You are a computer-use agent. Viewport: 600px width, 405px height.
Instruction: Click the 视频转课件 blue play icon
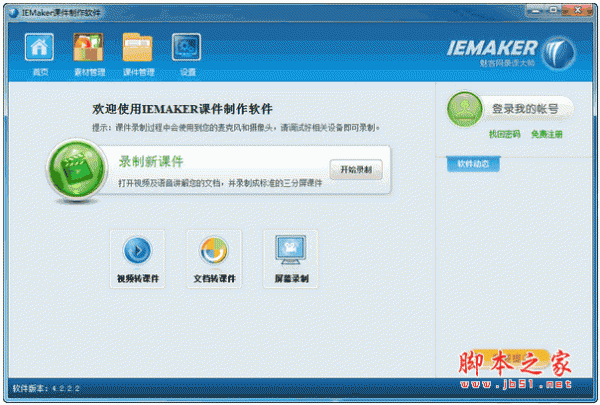click(137, 250)
